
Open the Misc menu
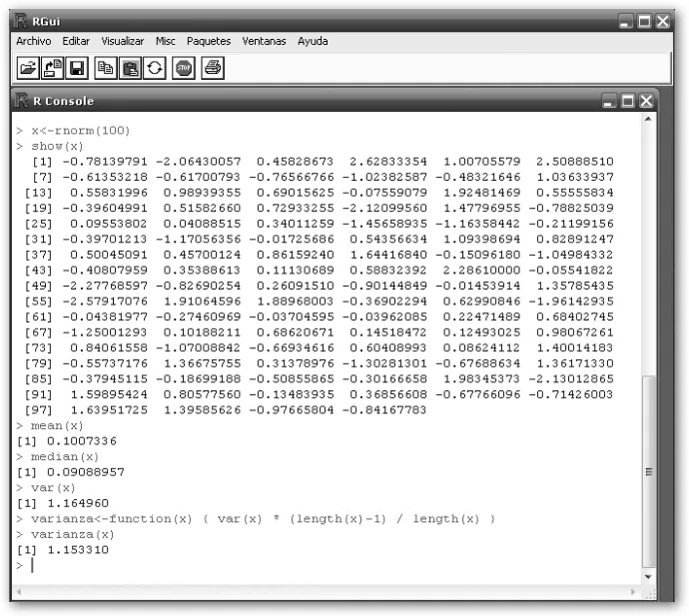point(165,41)
